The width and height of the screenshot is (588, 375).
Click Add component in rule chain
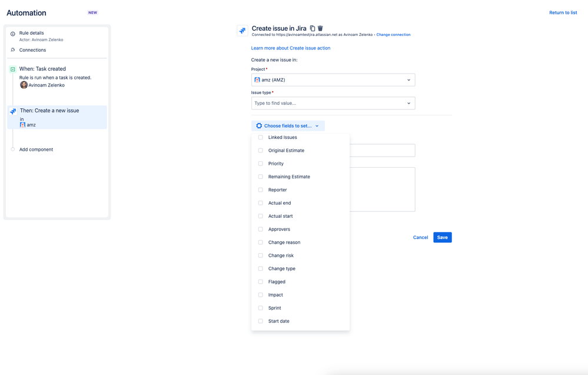point(36,150)
